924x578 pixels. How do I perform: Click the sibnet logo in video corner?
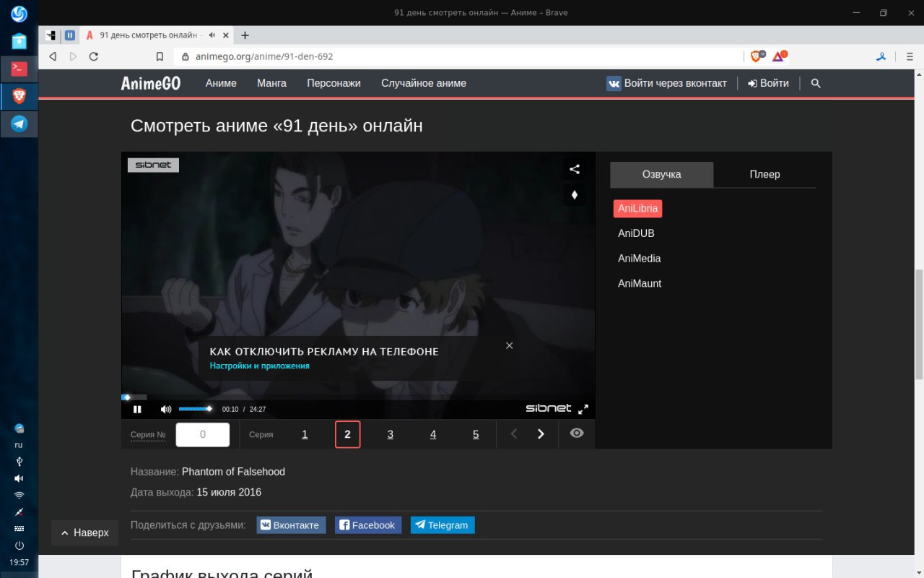point(153,165)
